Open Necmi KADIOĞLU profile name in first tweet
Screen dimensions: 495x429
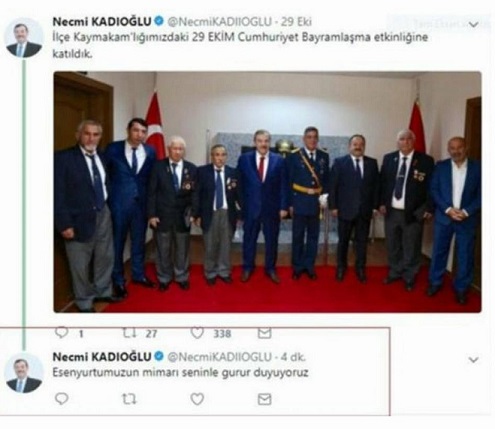tap(102, 22)
